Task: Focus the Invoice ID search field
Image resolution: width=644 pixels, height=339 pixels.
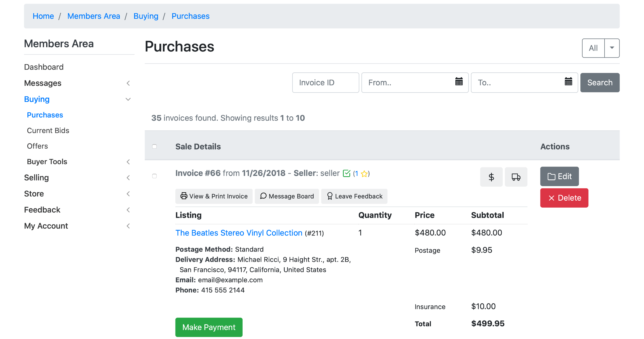Action: tap(325, 83)
